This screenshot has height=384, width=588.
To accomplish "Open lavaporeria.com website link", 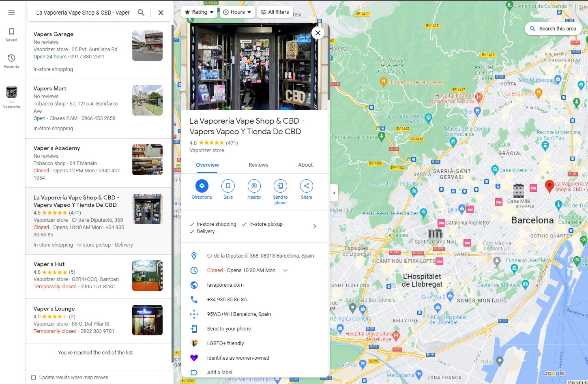I will click(254, 285).
